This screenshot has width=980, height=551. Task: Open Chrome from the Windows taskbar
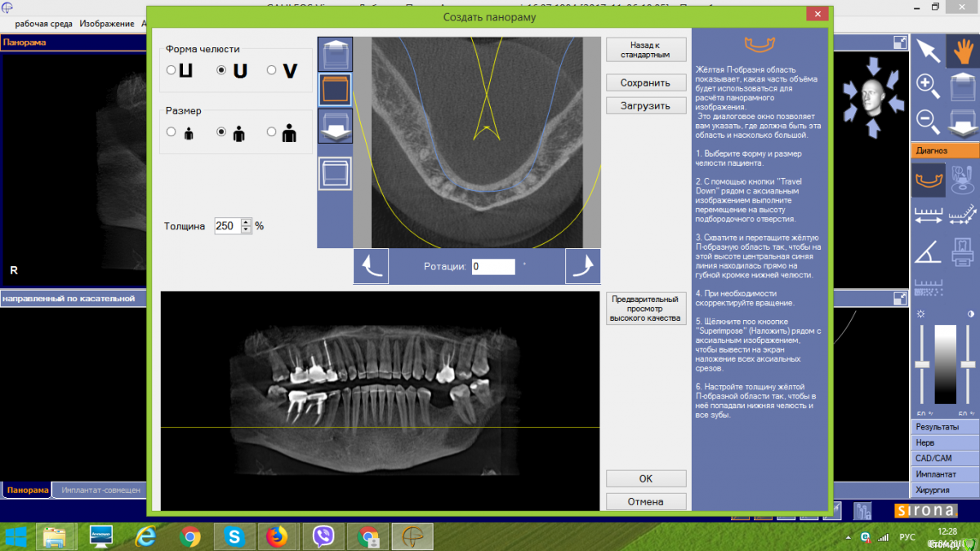pos(191,536)
